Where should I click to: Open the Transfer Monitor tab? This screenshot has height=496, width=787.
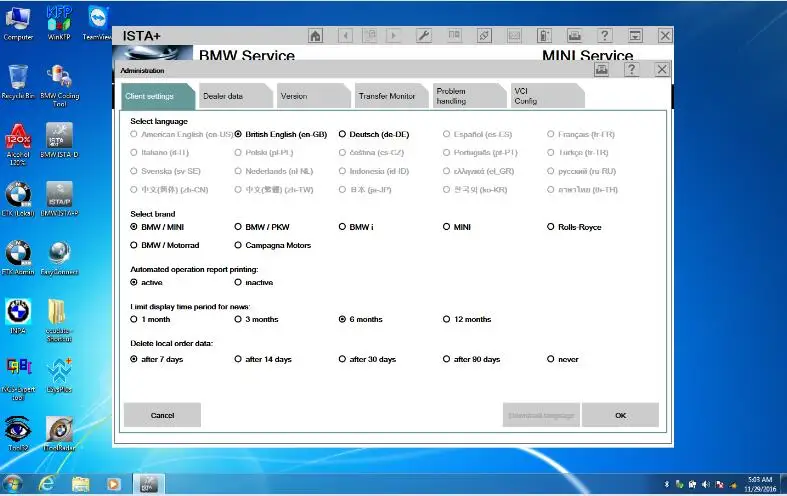(391, 96)
